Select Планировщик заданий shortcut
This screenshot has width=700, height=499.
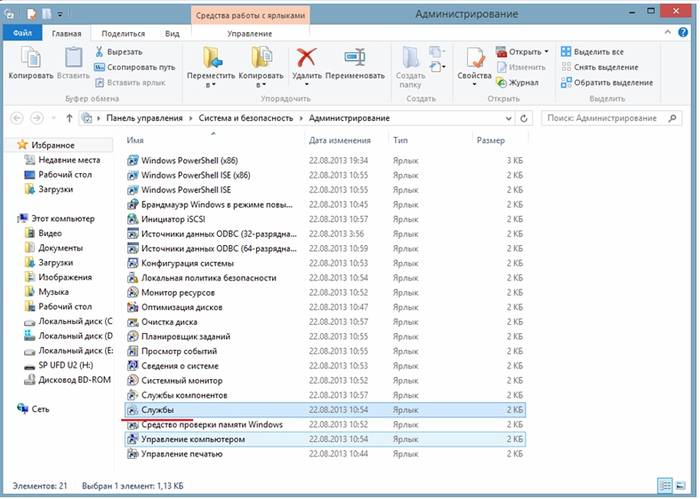click(325, 337)
